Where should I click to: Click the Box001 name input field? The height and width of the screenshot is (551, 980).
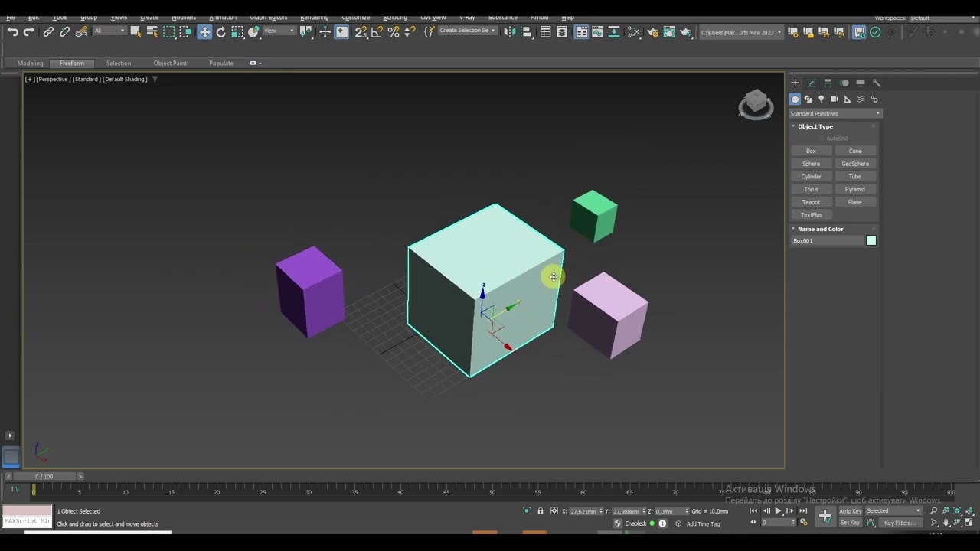(x=827, y=241)
